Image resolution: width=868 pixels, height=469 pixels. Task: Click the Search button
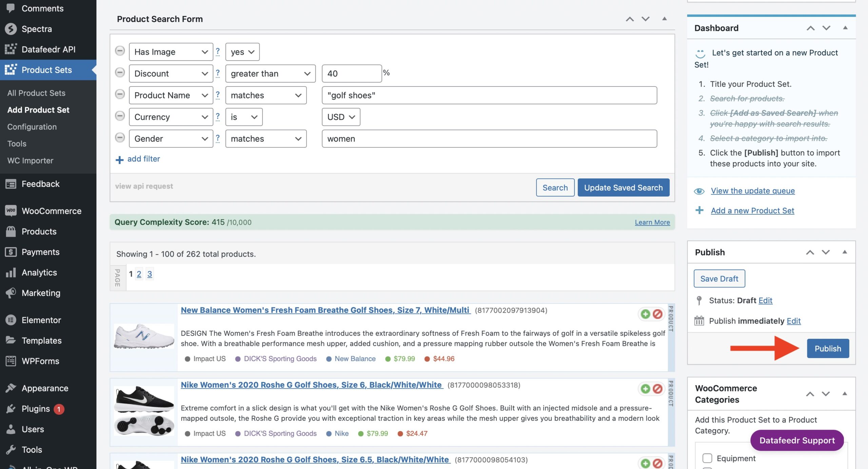click(555, 188)
